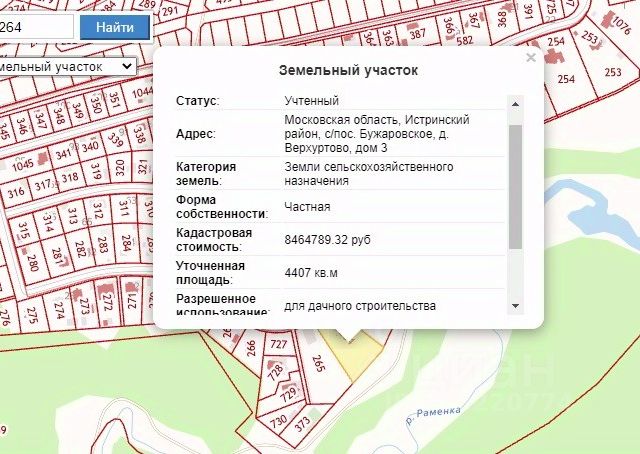Click the Найти search button
640x454 pixels.
click(x=115, y=27)
